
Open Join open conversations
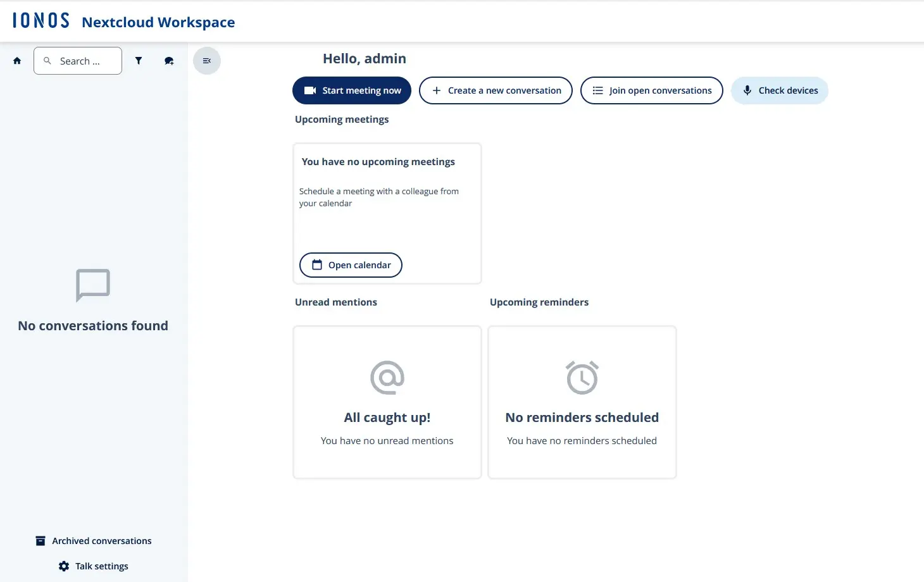coord(651,90)
